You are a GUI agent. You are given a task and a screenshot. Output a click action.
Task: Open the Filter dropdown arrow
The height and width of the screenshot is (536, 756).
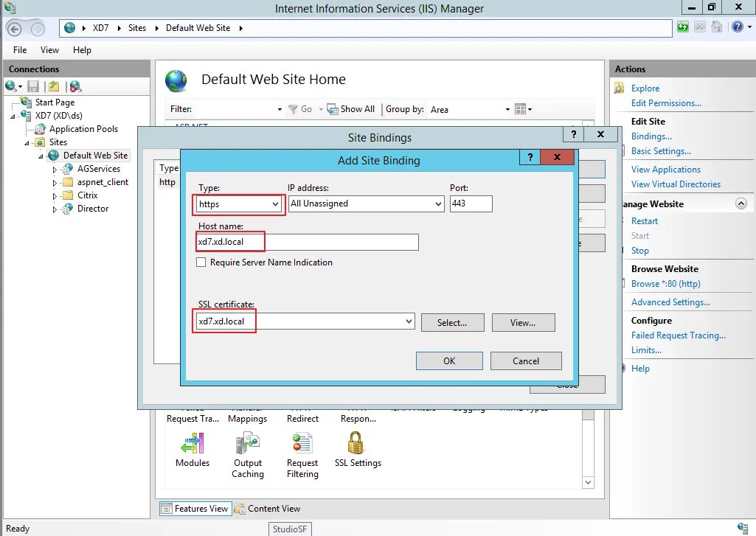coord(280,109)
